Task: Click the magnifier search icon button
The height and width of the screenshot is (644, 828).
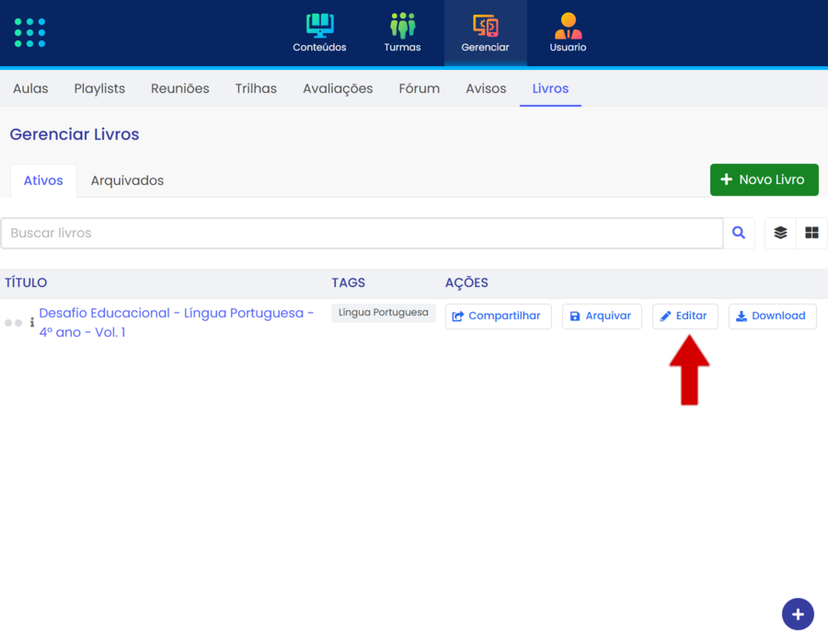Action: (x=739, y=234)
